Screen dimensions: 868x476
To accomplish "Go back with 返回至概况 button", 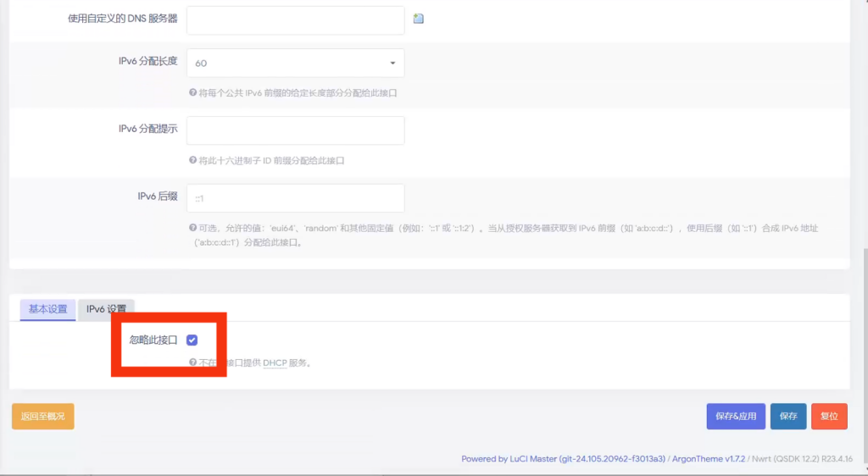I will pos(42,416).
